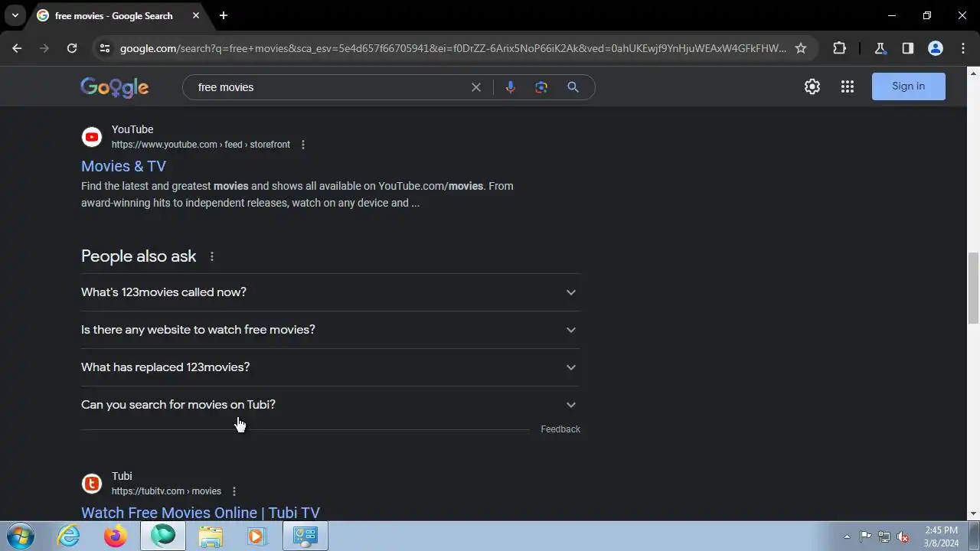Click the address bar URL

453,48
